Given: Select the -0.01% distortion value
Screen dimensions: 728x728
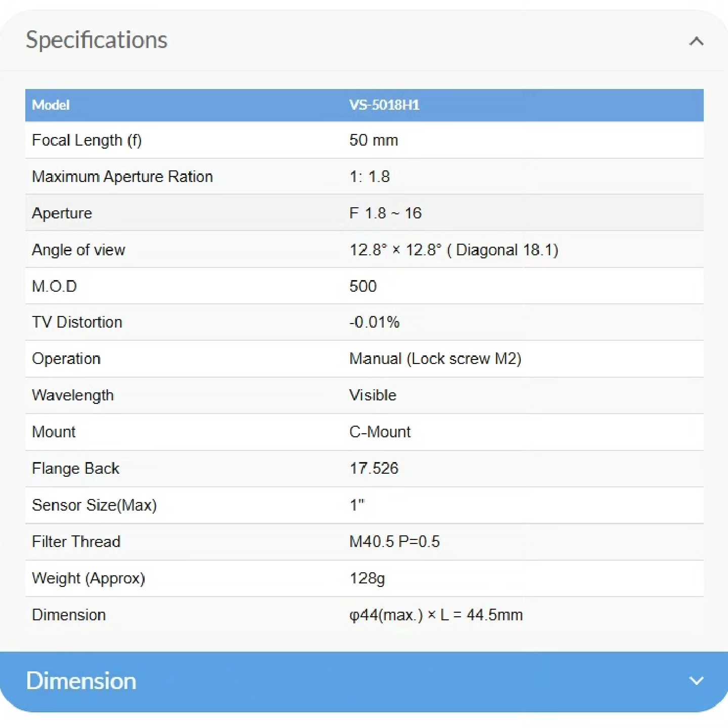Looking at the screenshot, I should [375, 322].
